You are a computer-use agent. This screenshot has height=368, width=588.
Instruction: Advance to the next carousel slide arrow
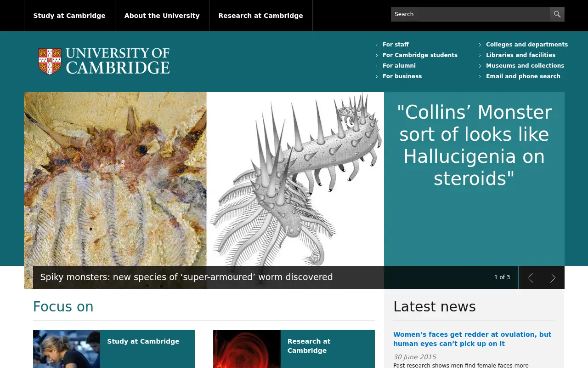(x=553, y=277)
